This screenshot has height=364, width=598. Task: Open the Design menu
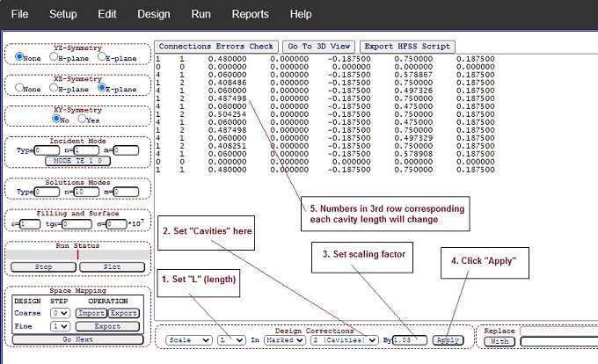tap(153, 14)
